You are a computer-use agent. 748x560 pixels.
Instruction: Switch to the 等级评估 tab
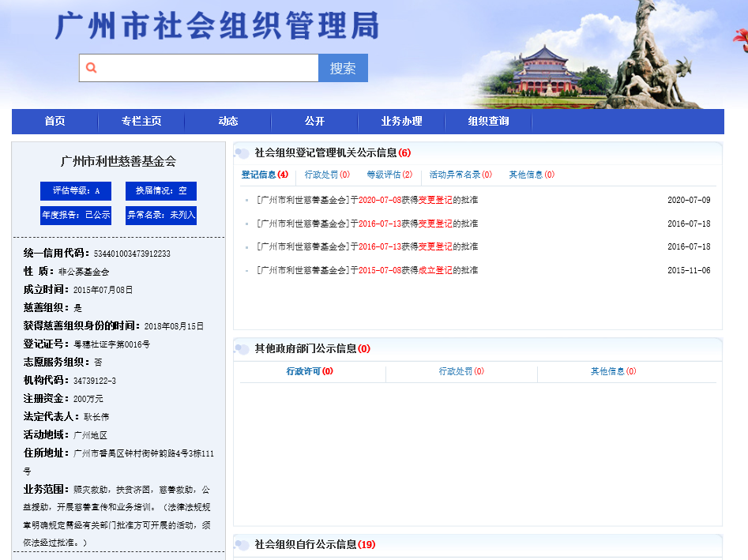tap(389, 175)
